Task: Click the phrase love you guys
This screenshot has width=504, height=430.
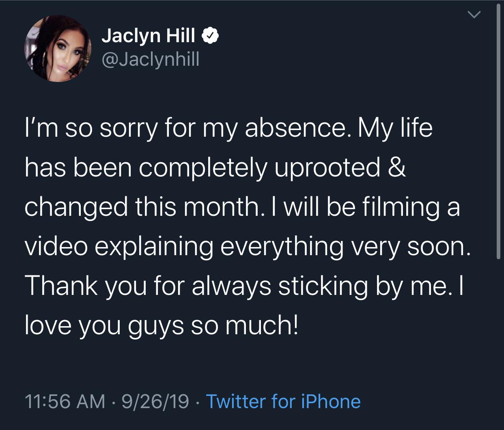Action: pyautogui.click(x=106, y=324)
